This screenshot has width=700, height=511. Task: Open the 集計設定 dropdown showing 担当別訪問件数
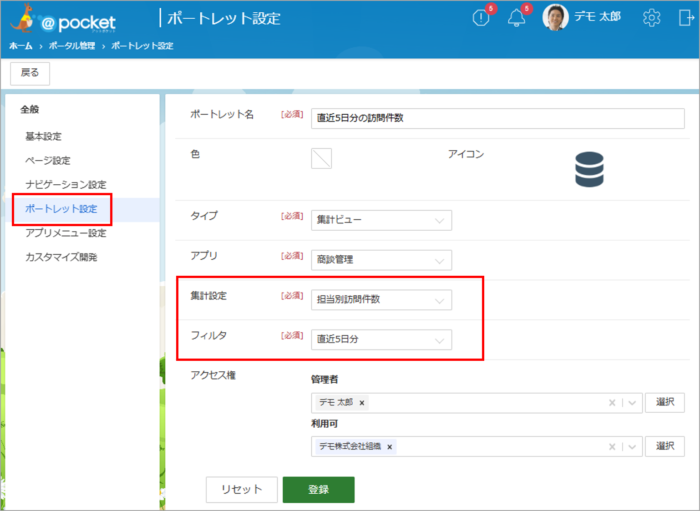[381, 300]
